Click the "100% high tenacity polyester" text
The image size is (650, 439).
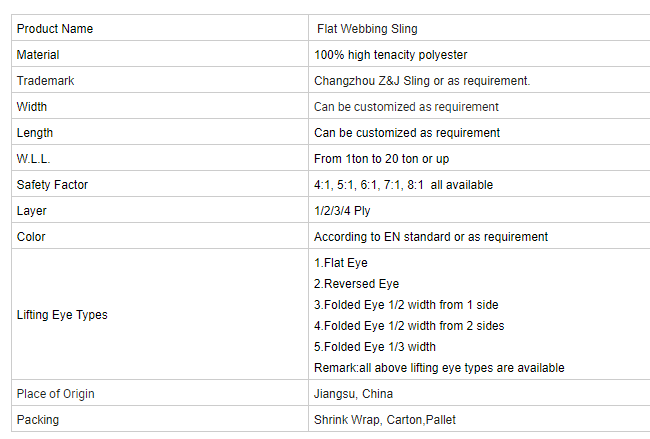(x=390, y=55)
